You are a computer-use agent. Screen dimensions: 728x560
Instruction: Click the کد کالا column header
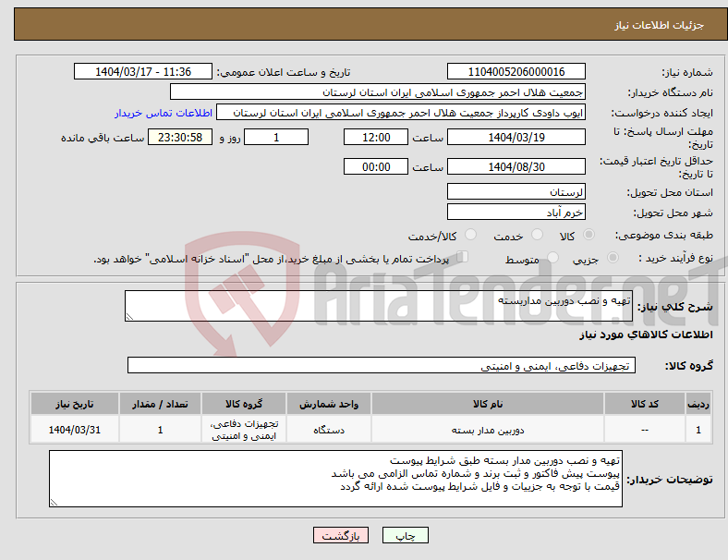pos(645,404)
